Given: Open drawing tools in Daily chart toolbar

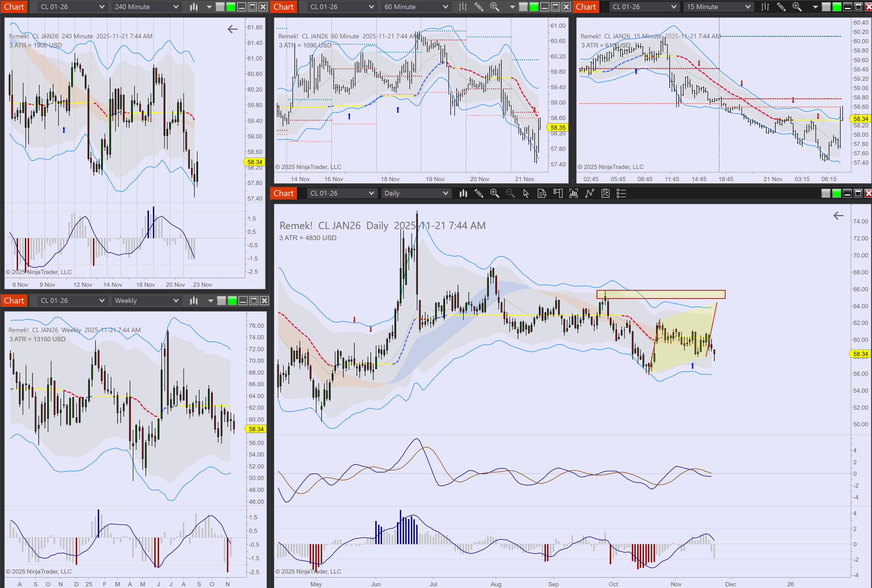Looking at the screenshot, I should [479, 193].
